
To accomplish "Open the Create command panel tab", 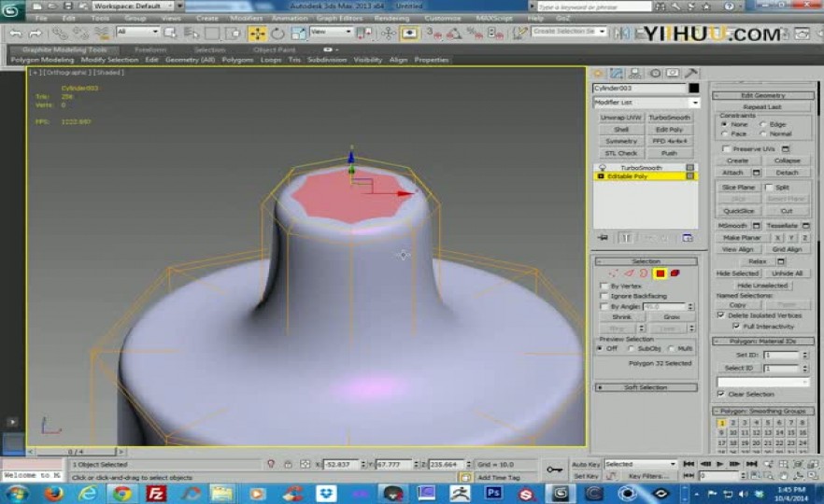I will [598, 74].
